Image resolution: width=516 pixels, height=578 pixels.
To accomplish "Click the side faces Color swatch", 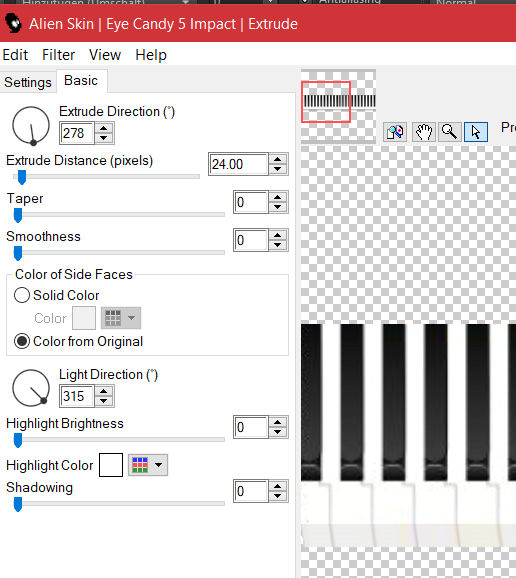I will (x=84, y=318).
